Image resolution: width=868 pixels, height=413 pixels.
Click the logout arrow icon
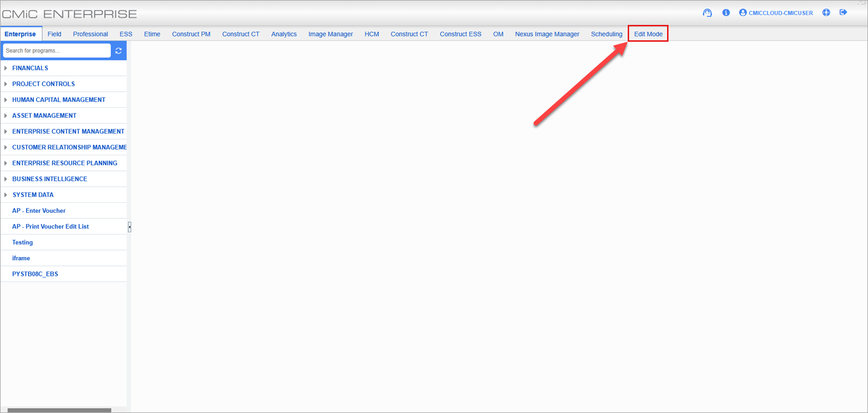(x=843, y=13)
